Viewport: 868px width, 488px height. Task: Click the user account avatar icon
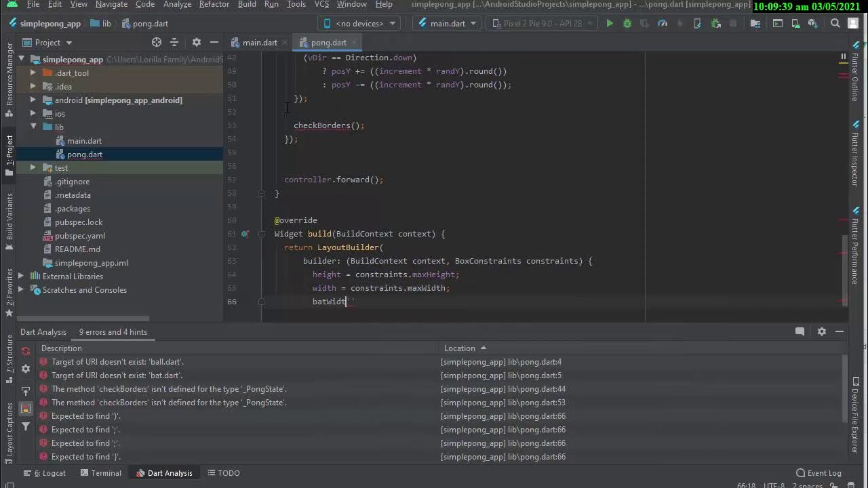click(x=854, y=23)
